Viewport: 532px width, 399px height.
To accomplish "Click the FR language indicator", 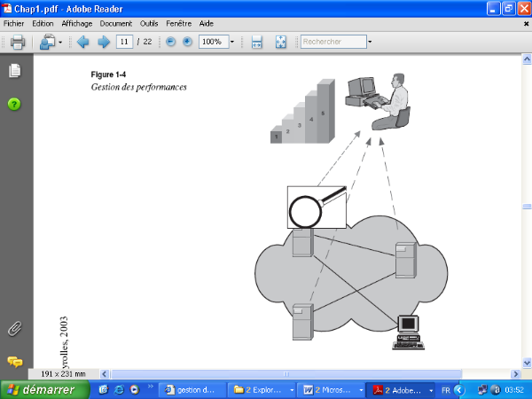I will click(x=446, y=390).
